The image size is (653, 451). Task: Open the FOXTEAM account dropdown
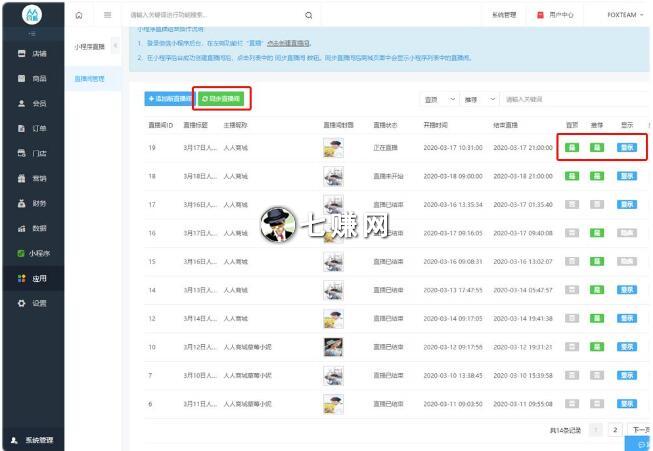(625, 15)
